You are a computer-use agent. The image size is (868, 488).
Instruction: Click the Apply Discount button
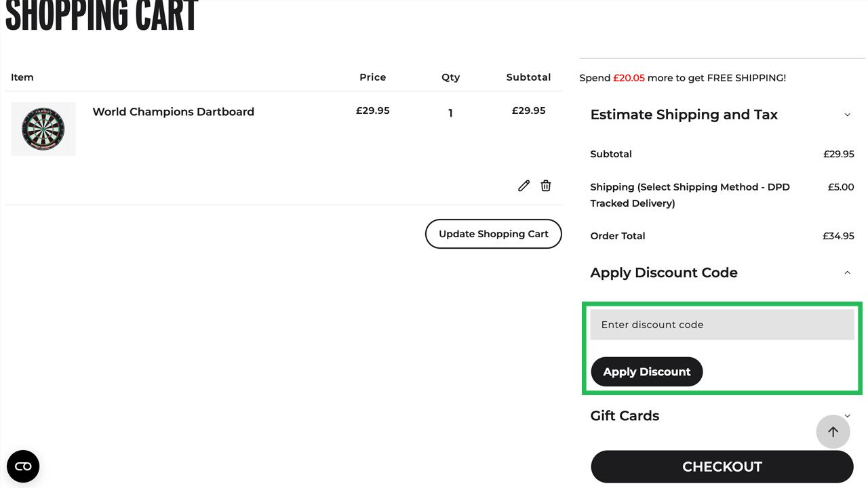[646, 371]
